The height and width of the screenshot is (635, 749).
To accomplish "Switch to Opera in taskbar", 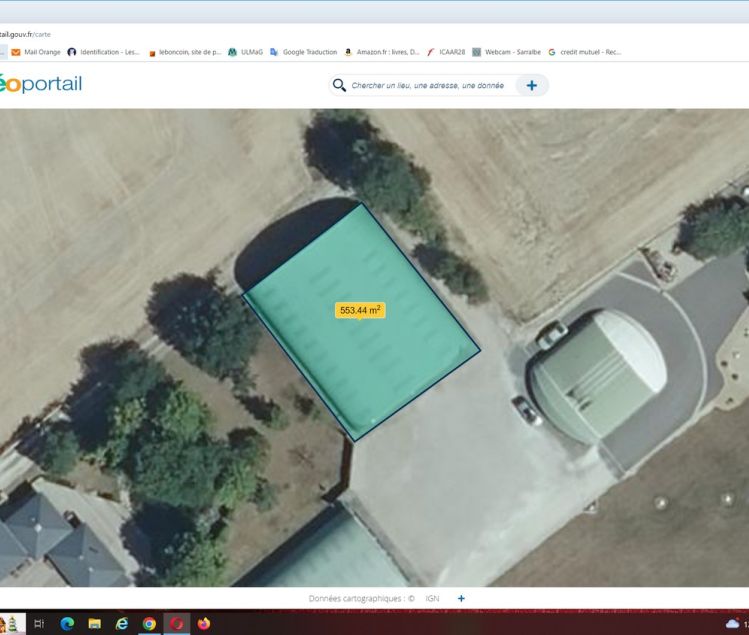I will point(177,624).
